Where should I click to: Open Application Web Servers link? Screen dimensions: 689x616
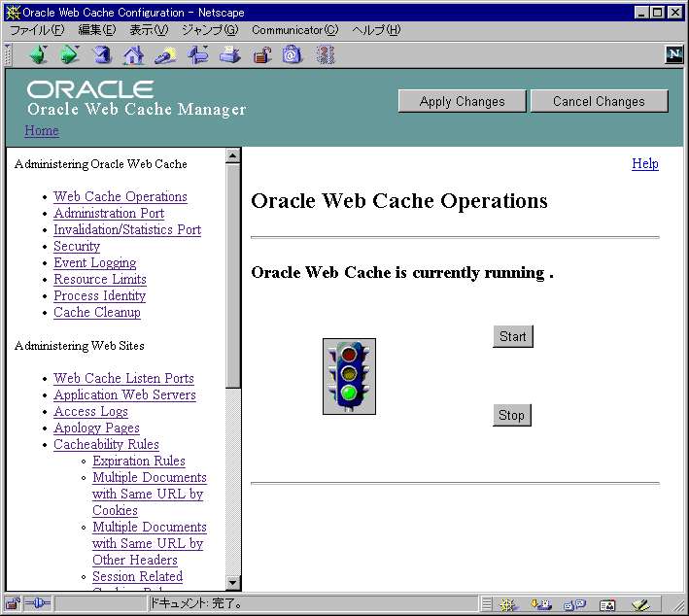click(124, 395)
